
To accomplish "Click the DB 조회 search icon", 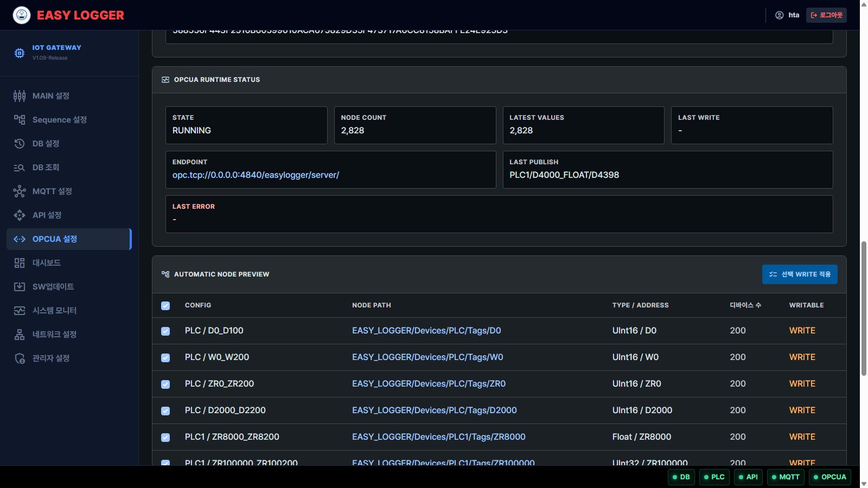I will coord(20,168).
